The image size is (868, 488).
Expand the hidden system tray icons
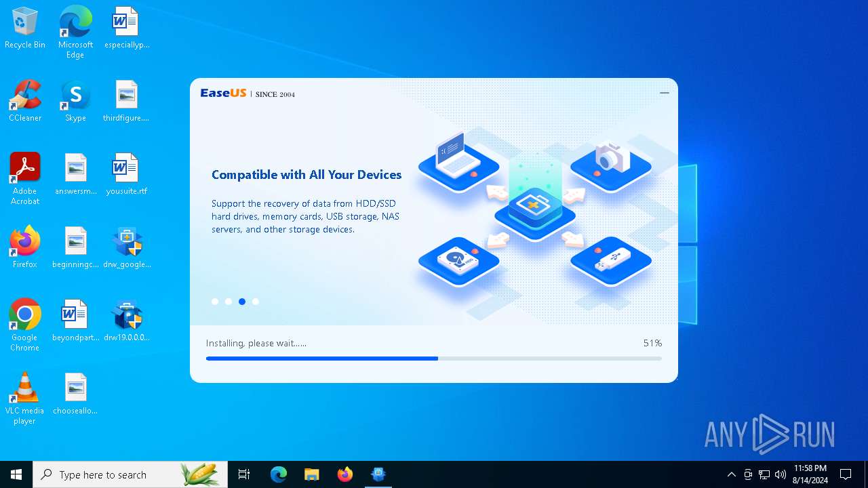point(731,474)
